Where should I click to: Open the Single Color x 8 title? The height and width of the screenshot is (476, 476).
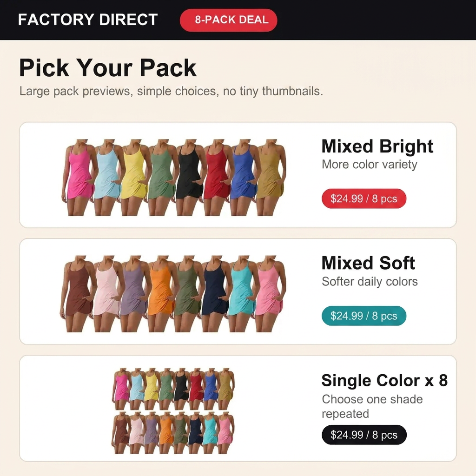(x=384, y=380)
